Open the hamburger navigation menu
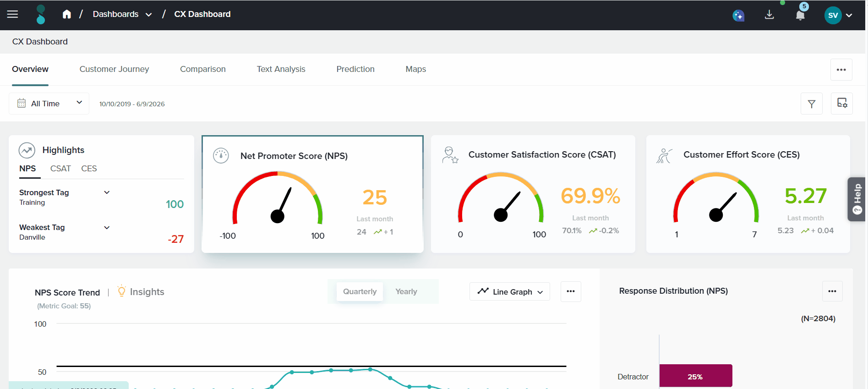Image resolution: width=868 pixels, height=389 pixels. (13, 14)
